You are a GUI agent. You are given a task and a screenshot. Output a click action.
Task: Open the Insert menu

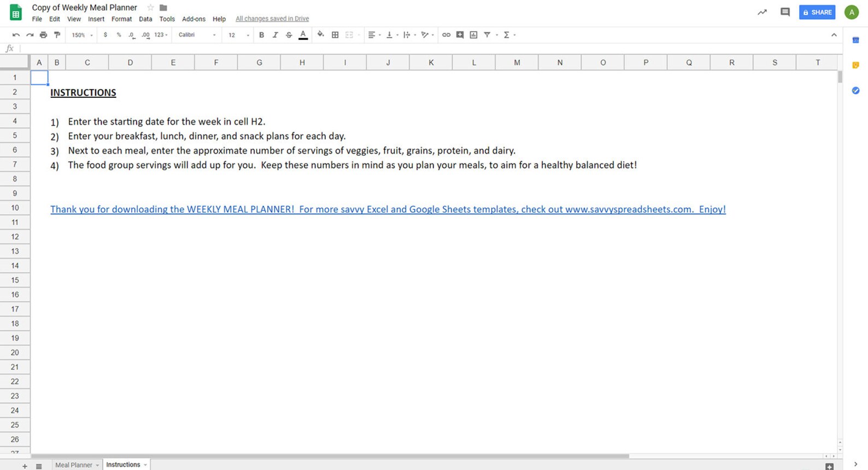point(96,19)
